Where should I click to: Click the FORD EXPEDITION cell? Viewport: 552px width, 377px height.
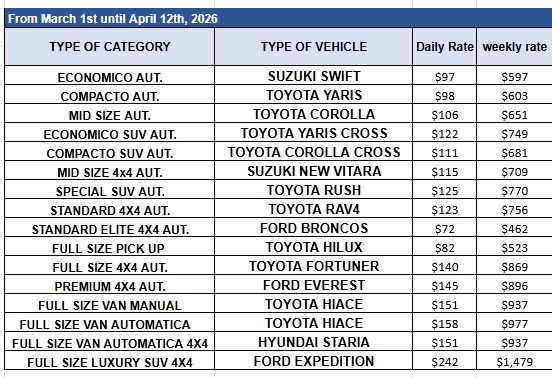point(314,361)
